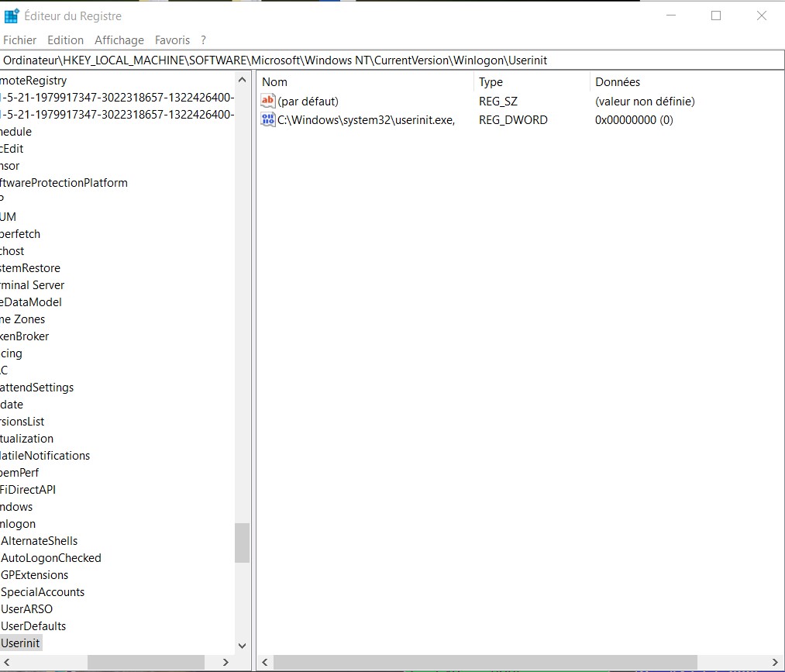Click the 0x00000000 (0) data cell
Viewport: 785px width, 672px height.
[634, 119]
